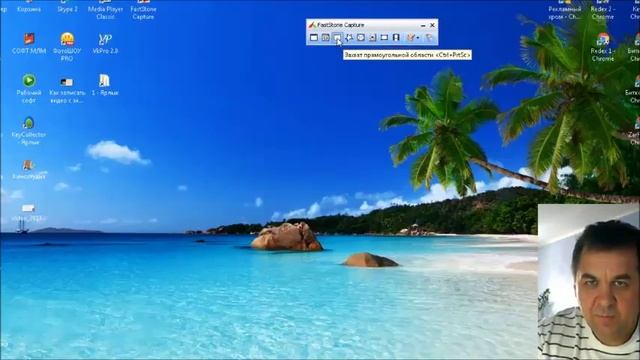Open FastStone Capture settings icon

pyautogui.click(x=429, y=38)
